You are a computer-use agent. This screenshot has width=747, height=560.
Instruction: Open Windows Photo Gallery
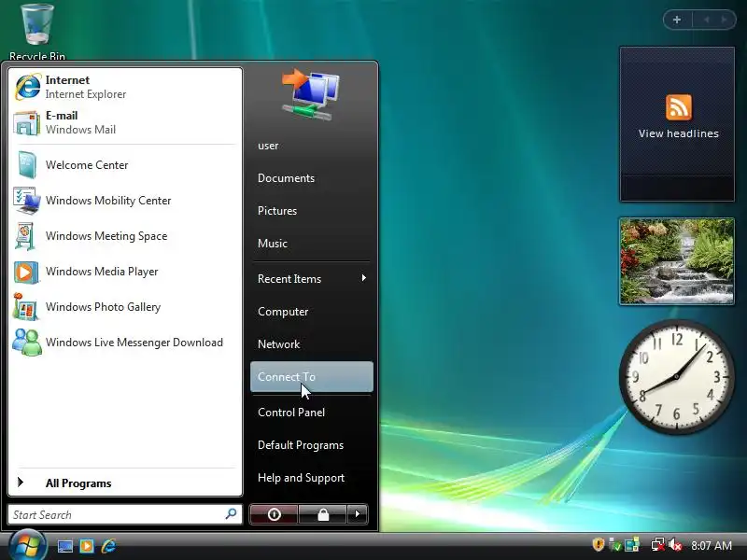point(125,307)
